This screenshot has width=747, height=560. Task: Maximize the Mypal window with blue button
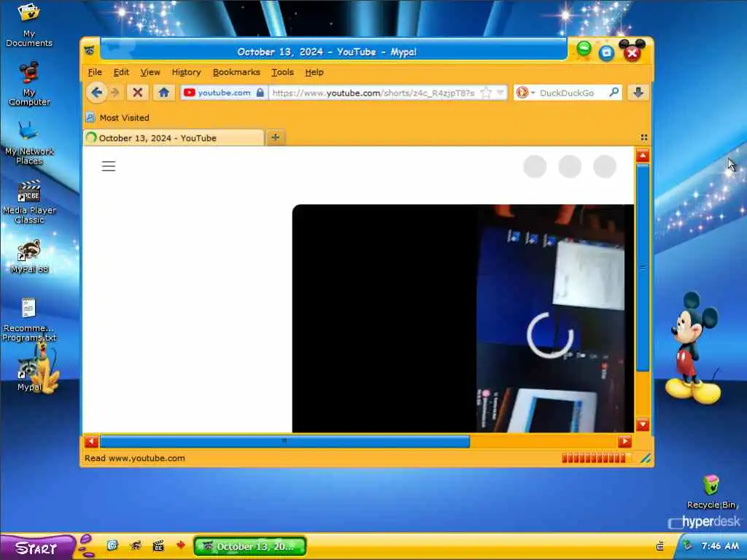point(606,52)
